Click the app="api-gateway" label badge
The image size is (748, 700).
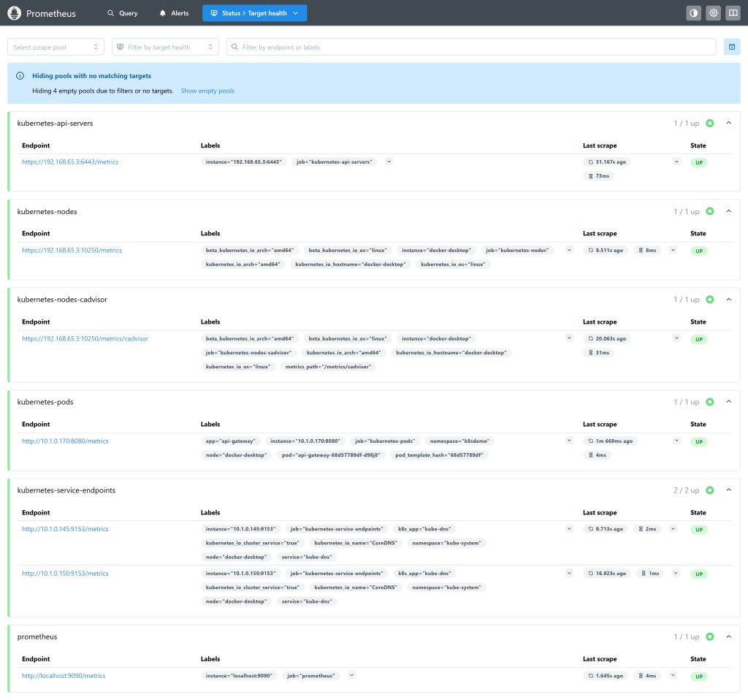[230, 441]
